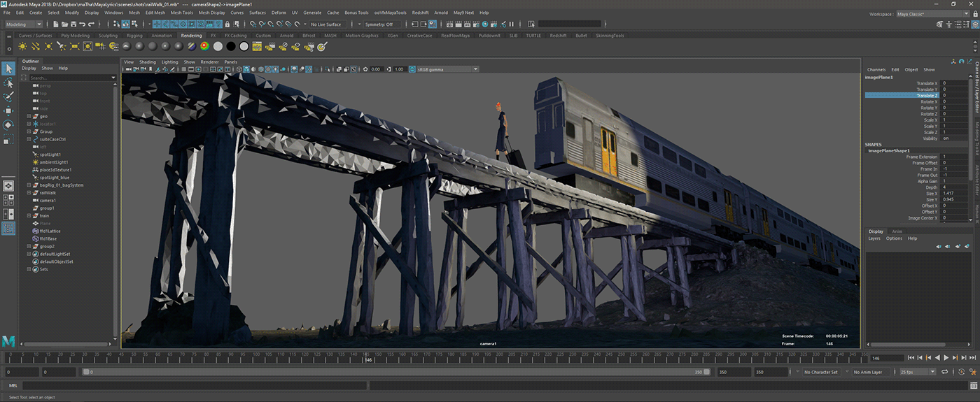This screenshot has height=402, width=980.
Task: Select the Rotate tool in toolbox
Action: [x=8, y=124]
